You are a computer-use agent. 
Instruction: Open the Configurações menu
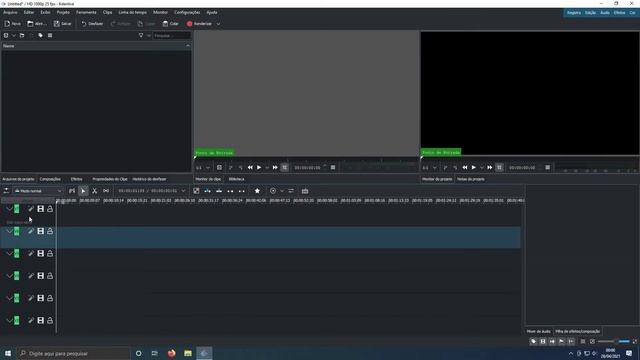(187, 12)
